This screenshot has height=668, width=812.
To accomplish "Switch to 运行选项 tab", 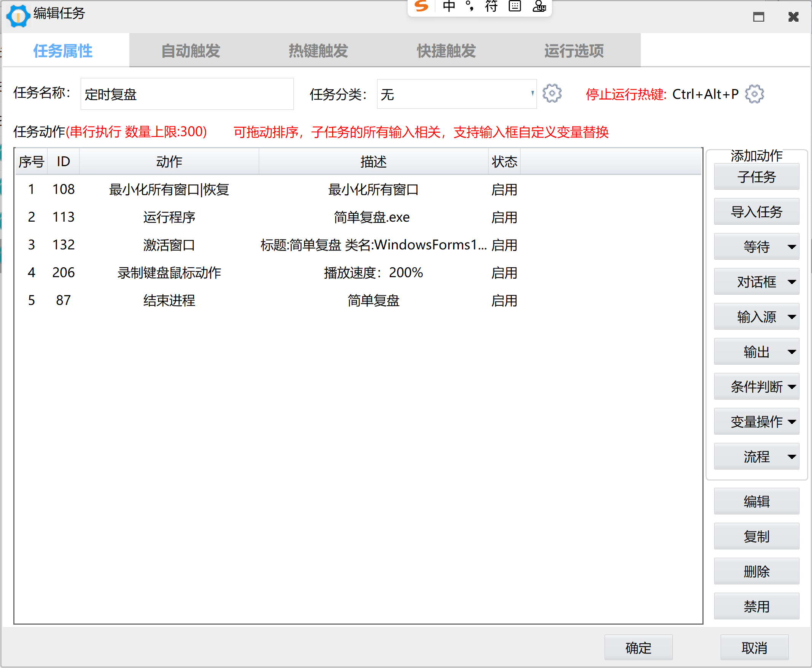I will (574, 51).
